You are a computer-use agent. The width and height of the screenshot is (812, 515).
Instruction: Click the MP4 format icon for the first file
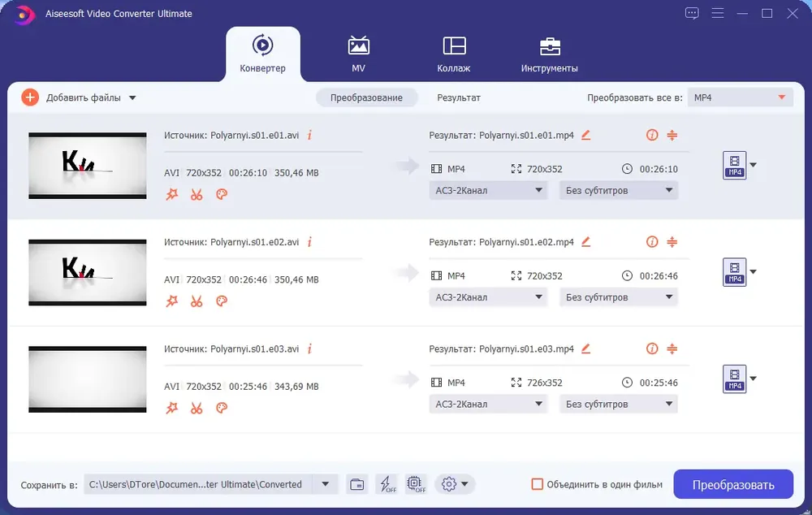click(x=734, y=165)
